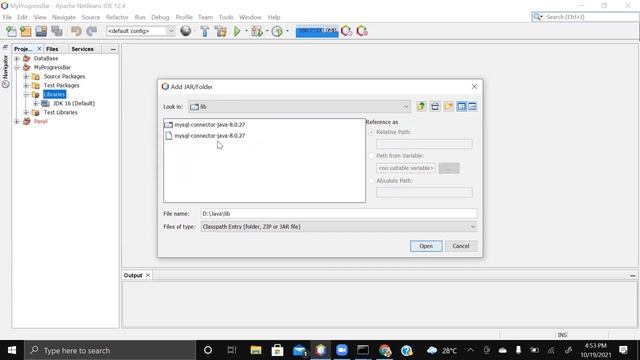Select Path from Variable radio button

pos(371,156)
